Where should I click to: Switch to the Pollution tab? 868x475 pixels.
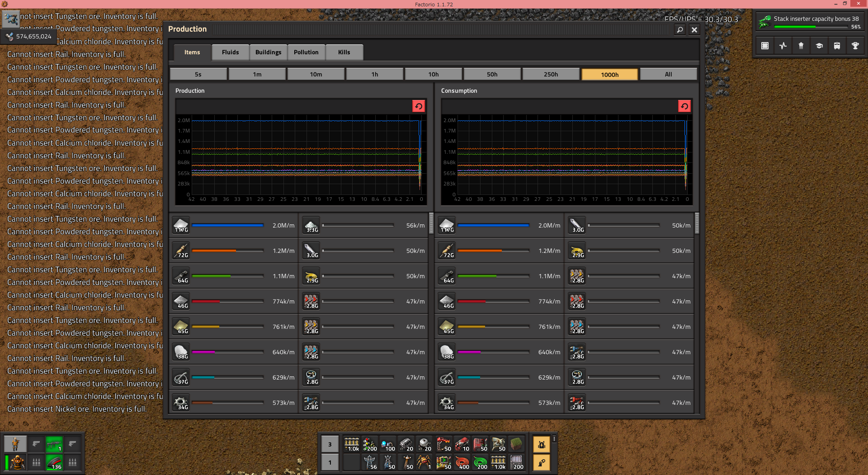(306, 52)
